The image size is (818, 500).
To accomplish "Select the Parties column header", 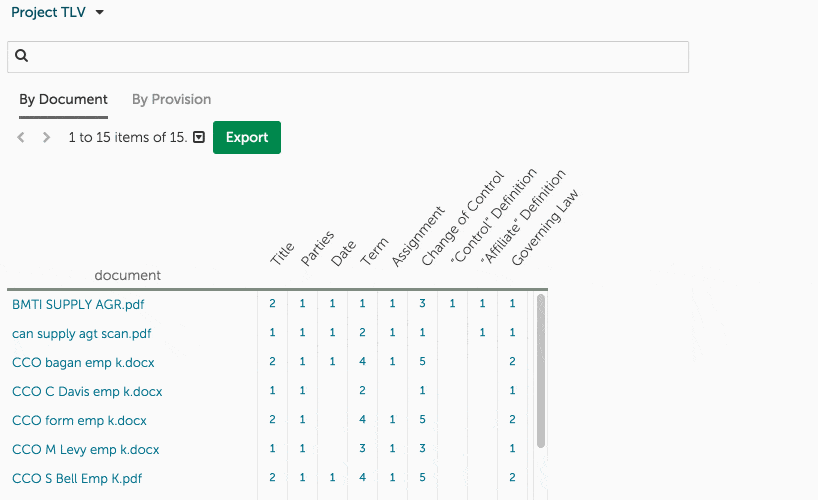I will (317, 248).
